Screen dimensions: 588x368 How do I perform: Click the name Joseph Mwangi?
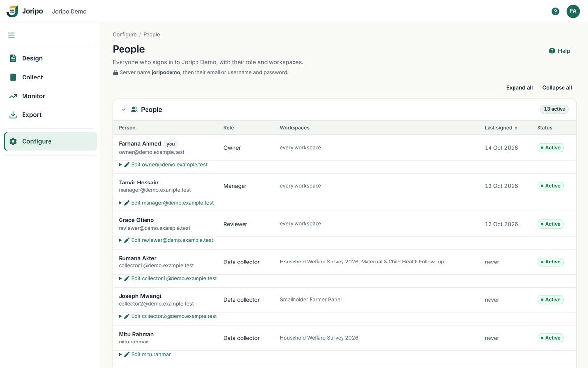click(x=140, y=296)
